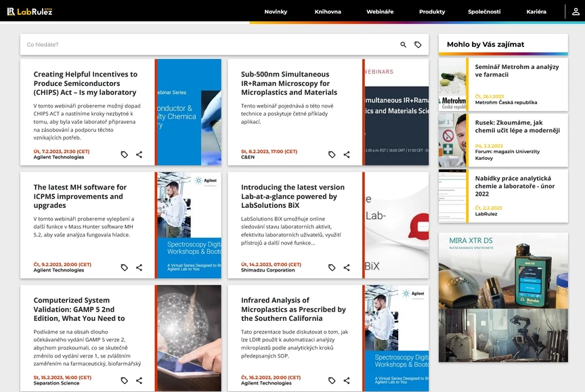The height and width of the screenshot is (392, 585).
Task: Click the LabRulez logo
Action: [30, 12]
